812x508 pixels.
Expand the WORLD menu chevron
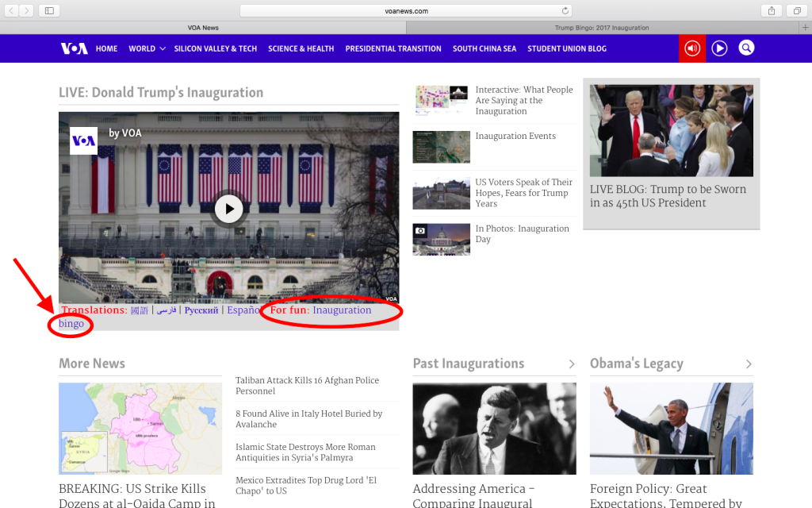click(163, 48)
